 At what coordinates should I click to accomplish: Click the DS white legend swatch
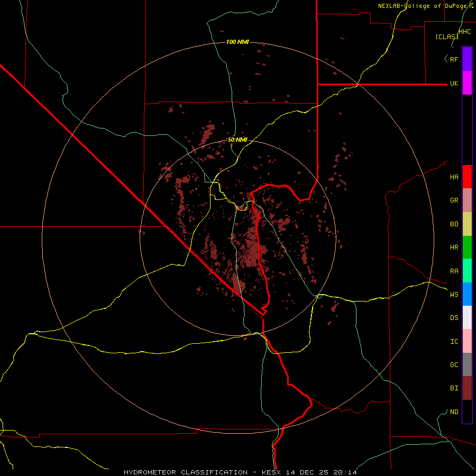(x=467, y=317)
